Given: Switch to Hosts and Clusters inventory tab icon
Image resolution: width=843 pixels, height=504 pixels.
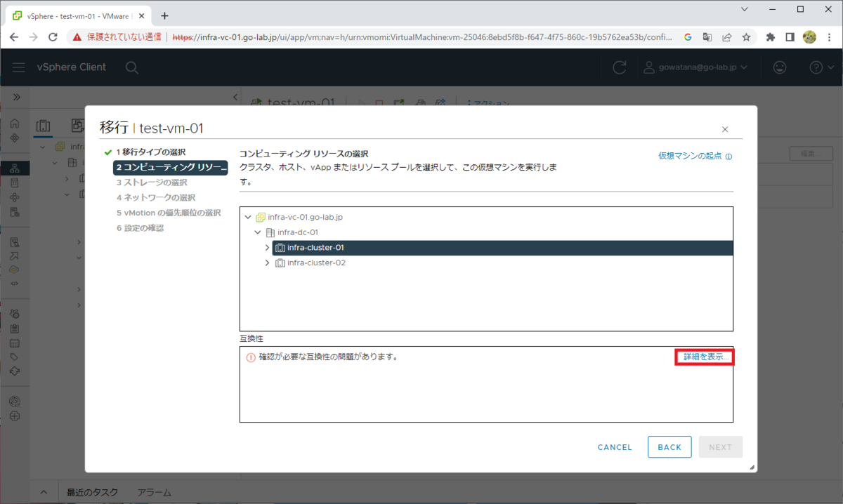Looking at the screenshot, I should coord(44,126).
